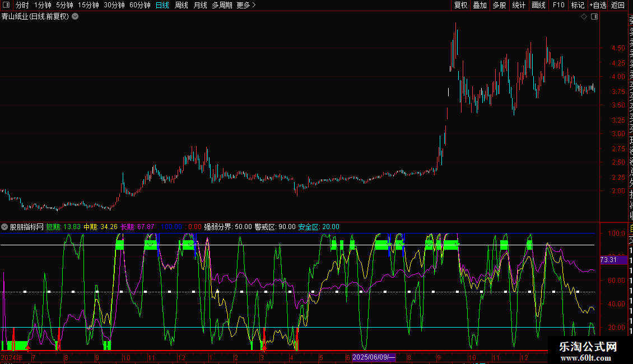
Task: Click the 复权 adjustment button
Action: pos(460,5)
